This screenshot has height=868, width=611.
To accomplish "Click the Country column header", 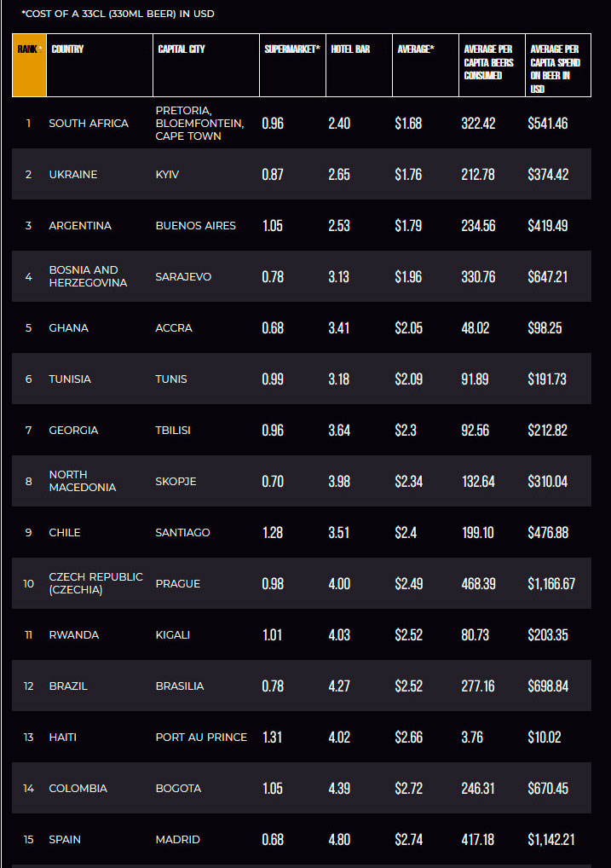I will (x=100, y=66).
